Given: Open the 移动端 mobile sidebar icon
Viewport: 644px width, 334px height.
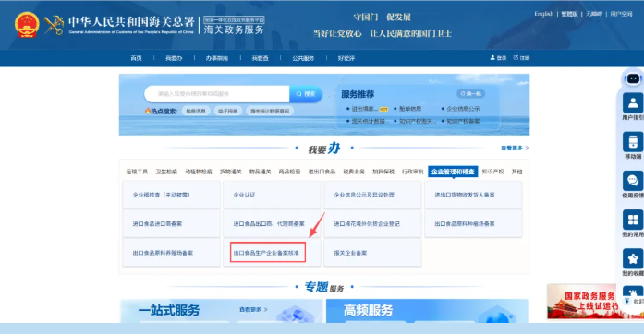Looking at the screenshot, I should (633, 142).
